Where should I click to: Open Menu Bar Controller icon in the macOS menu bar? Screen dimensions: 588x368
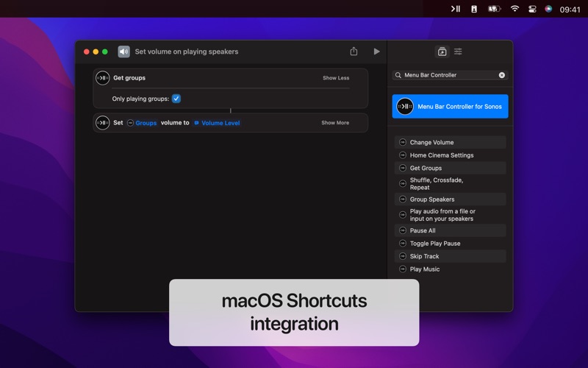455,9
